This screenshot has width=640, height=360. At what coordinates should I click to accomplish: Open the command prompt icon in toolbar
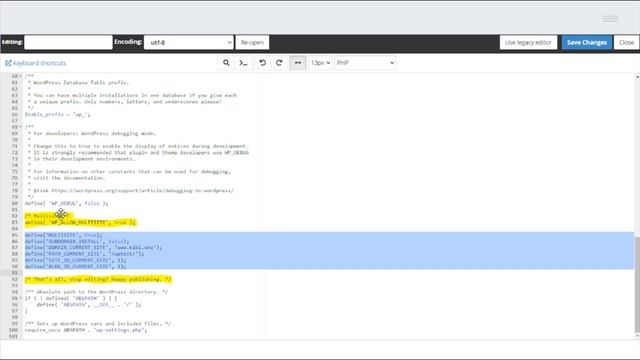(243, 63)
